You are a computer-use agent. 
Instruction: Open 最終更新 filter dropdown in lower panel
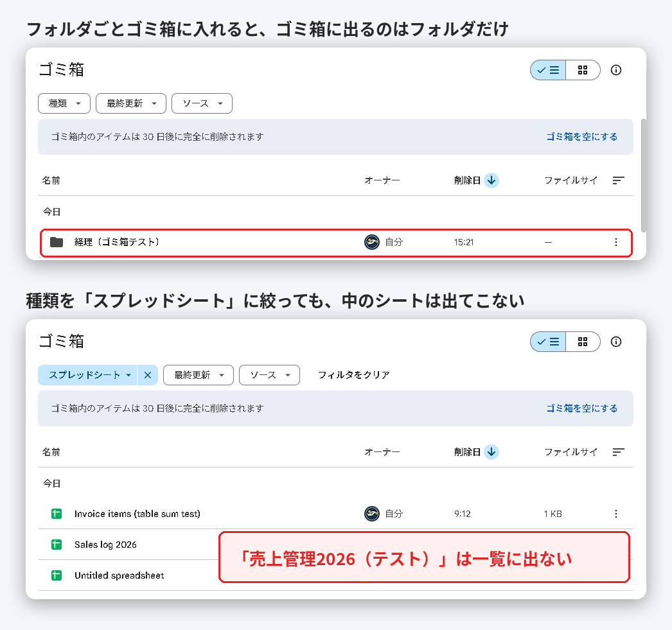coord(199,375)
